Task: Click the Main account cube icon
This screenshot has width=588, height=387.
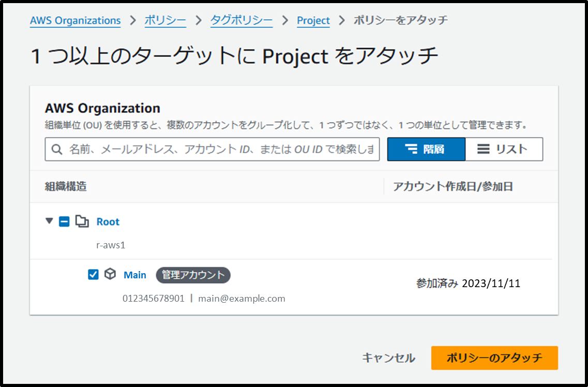Action: (110, 275)
